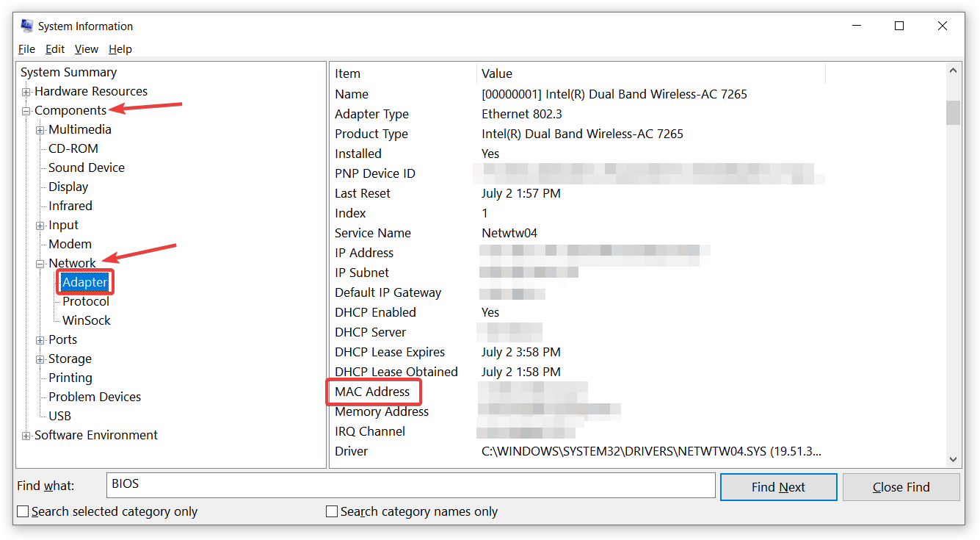Click the Find Next button

[x=779, y=487]
